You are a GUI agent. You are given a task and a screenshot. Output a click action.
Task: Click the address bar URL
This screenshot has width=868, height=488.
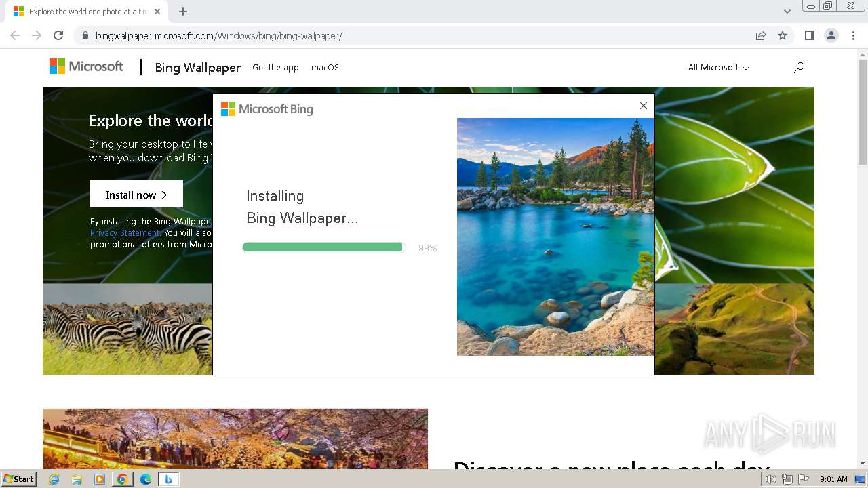pos(219,35)
